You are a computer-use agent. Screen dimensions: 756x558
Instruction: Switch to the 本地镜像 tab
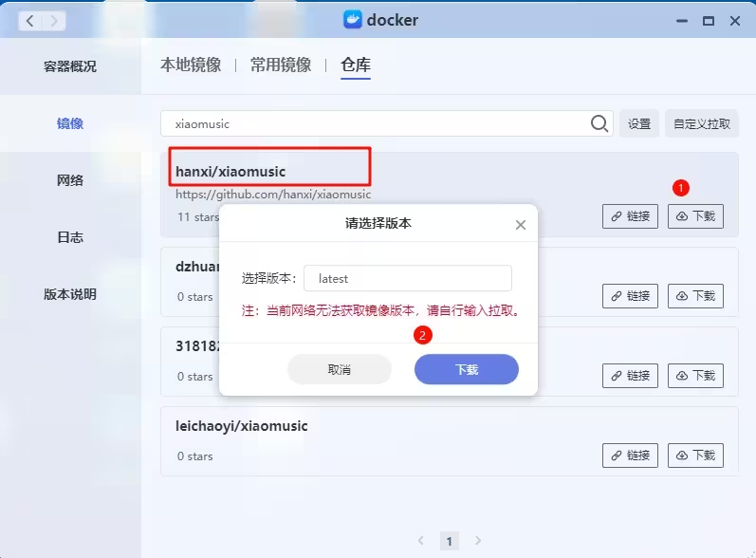191,65
